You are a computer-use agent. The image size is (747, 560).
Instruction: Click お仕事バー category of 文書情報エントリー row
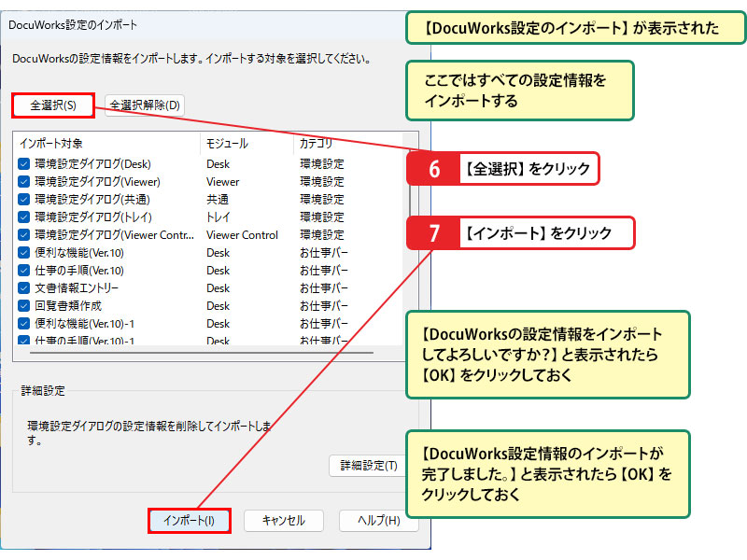(x=324, y=288)
